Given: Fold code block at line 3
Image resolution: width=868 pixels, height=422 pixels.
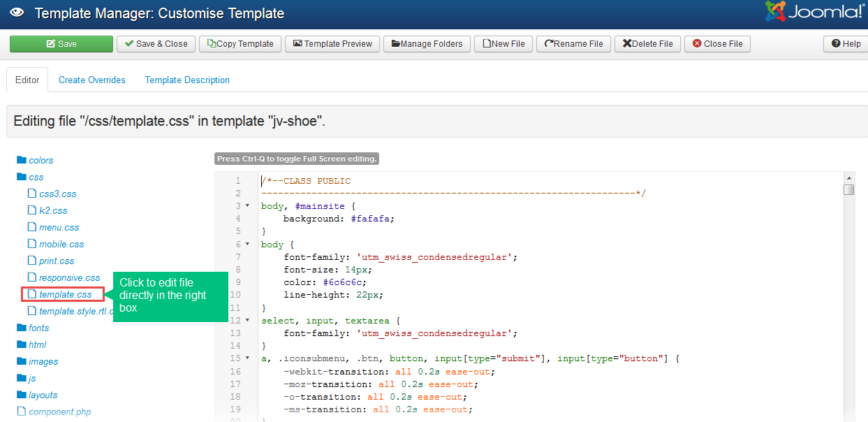Looking at the screenshot, I should (x=248, y=206).
